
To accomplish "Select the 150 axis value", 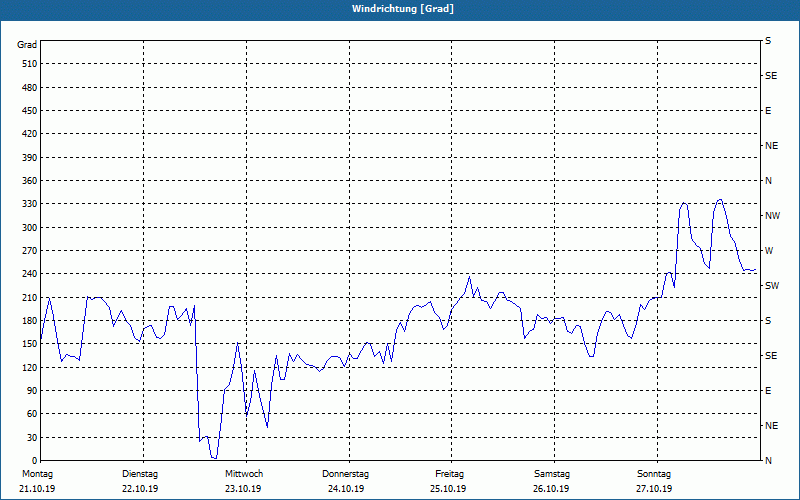I will (30, 343).
